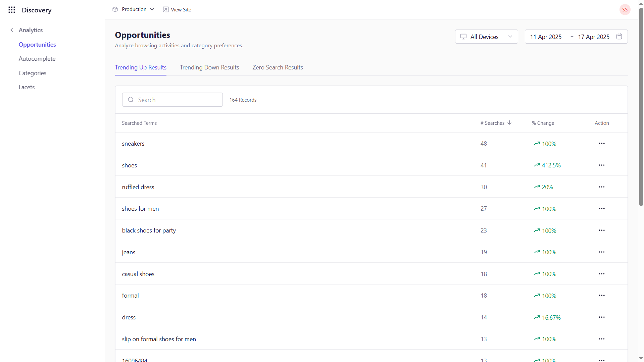Click the 41 searches value for shoes
Screen dimensions: 644x362
coord(484,165)
